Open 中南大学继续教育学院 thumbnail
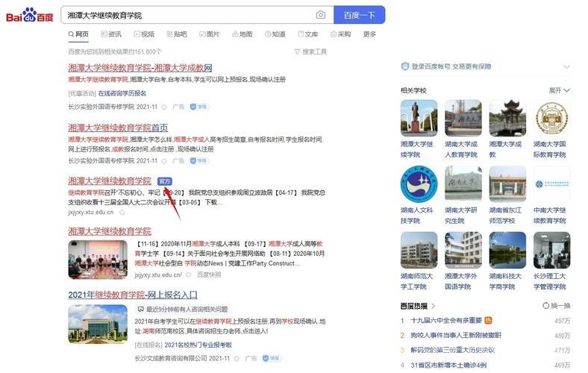The image size is (588, 373). [x=551, y=184]
